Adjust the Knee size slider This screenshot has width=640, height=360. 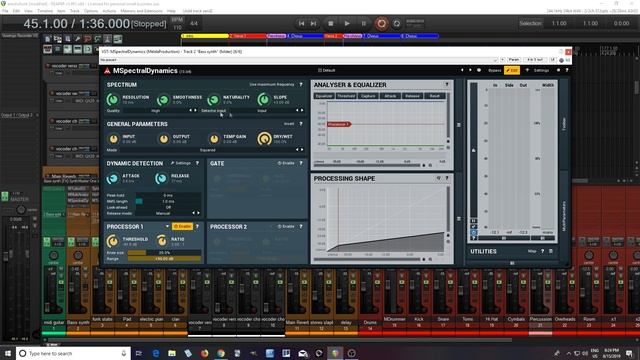(x=164, y=253)
